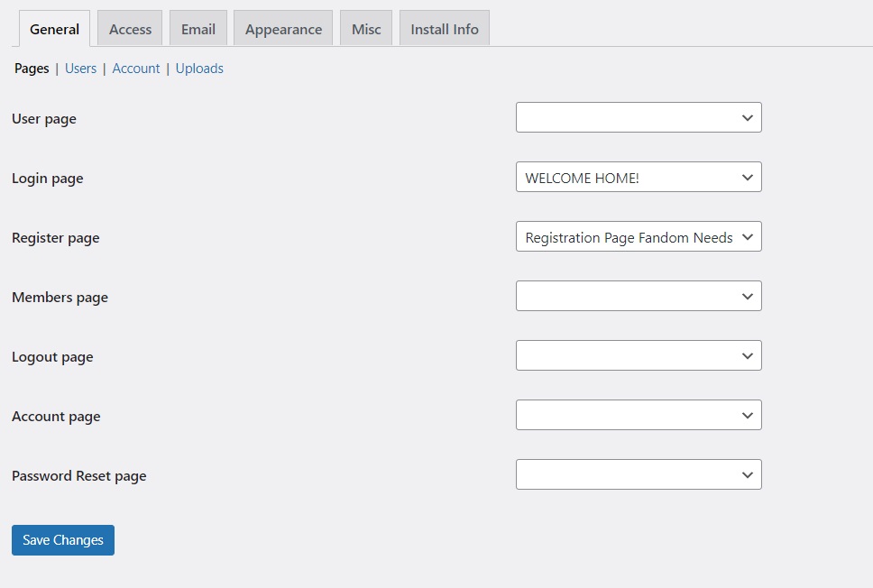Open the Appearance tab
This screenshot has width=873, height=588.
[x=283, y=29]
